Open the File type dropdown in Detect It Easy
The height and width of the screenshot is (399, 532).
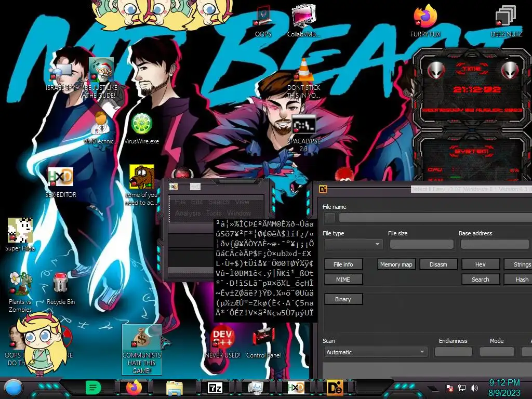[x=353, y=244]
